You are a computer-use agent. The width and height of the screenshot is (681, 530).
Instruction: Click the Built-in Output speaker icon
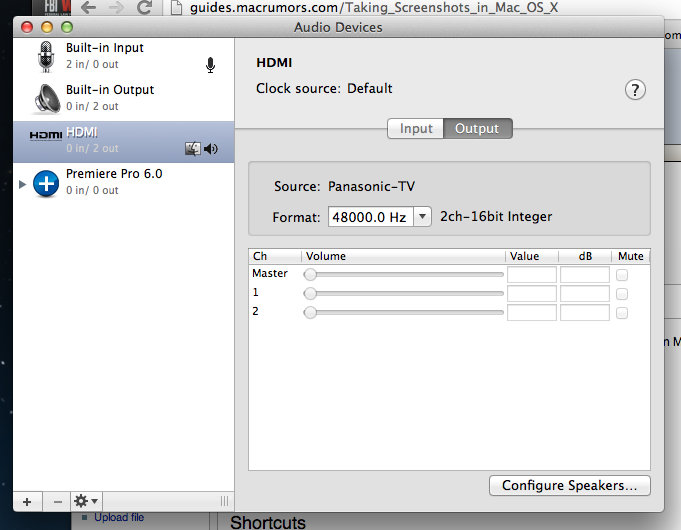(47, 99)
